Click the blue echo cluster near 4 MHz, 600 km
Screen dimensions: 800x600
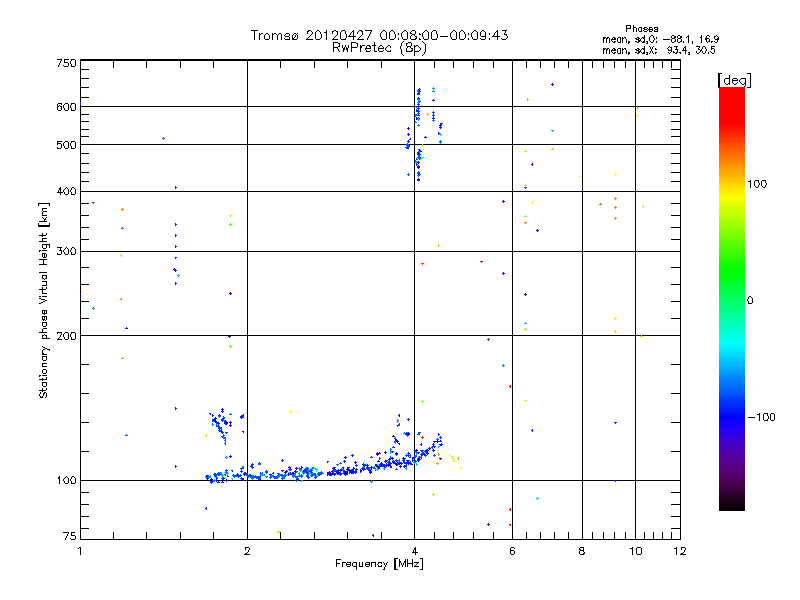click(x=418, y=107)
